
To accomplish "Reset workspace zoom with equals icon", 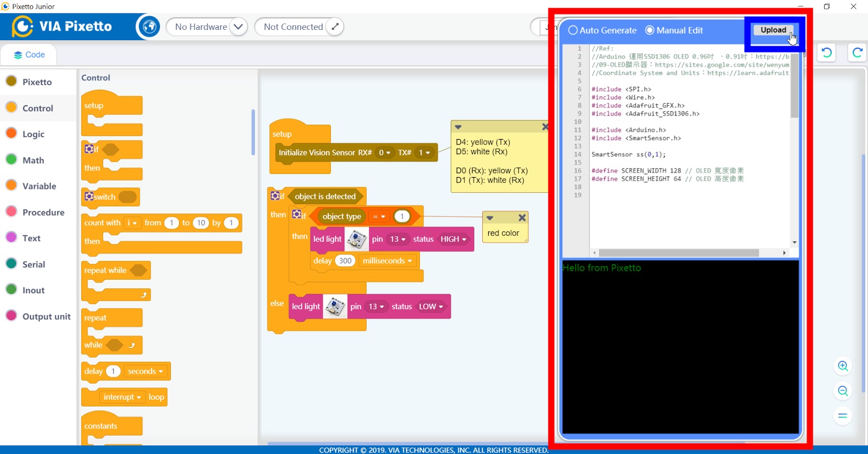I will 843,416.
